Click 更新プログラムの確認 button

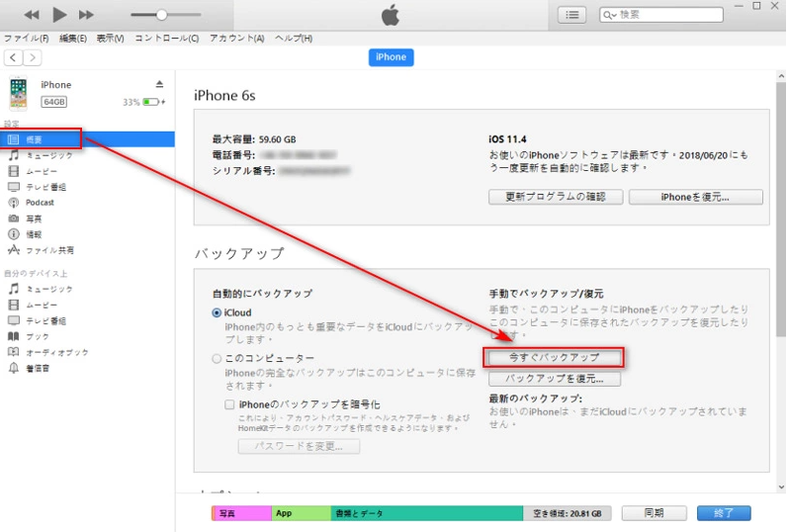click(x=556, y=197)
